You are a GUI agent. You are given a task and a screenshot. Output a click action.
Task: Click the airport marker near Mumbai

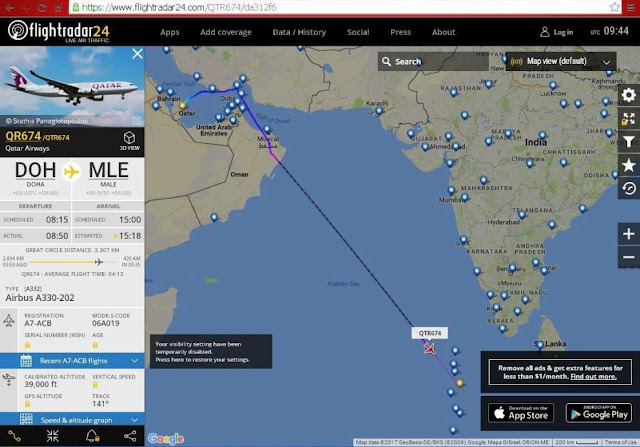tap(451, 190)
